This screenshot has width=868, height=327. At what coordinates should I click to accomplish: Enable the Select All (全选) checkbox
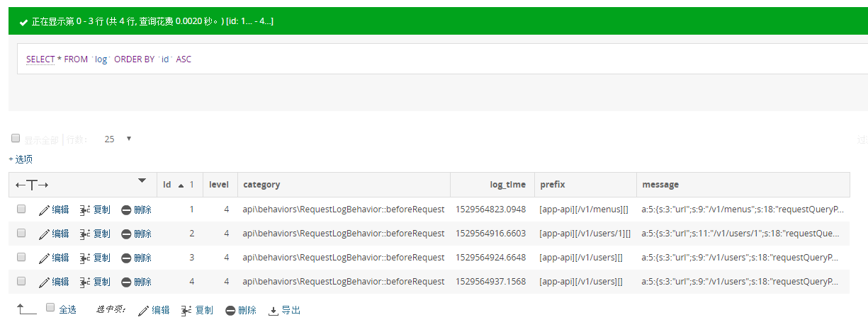coord(50,308)
